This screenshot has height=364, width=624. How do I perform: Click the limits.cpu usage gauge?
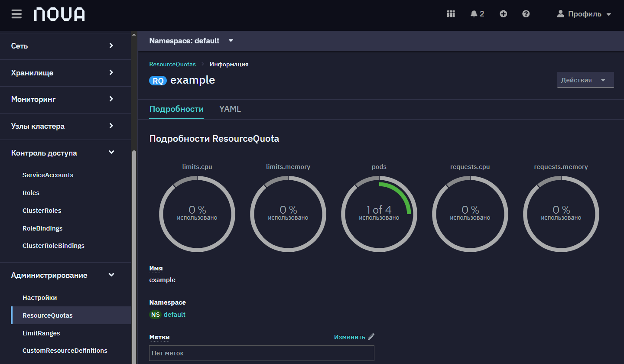pos(197,214)
